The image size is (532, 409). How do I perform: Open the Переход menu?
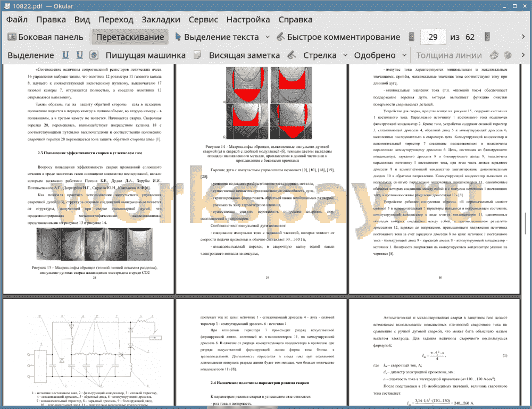[115, 20]
